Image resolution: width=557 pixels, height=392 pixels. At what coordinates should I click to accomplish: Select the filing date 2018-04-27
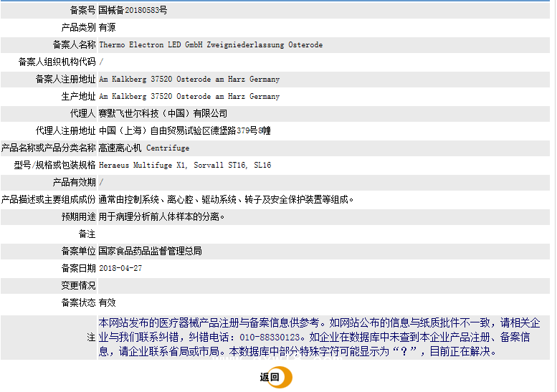click(x=120, y=268)
